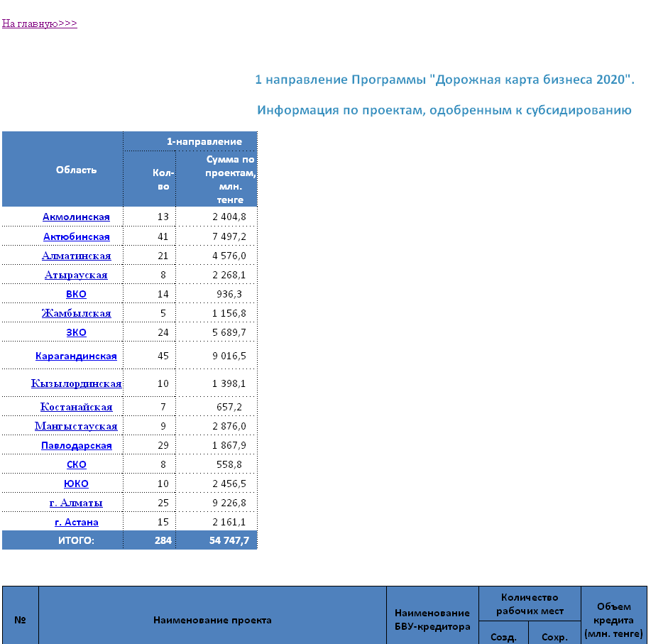Open the Алматинская region link
This screenshot has height=644, width=668.
[x=76, y=256]
